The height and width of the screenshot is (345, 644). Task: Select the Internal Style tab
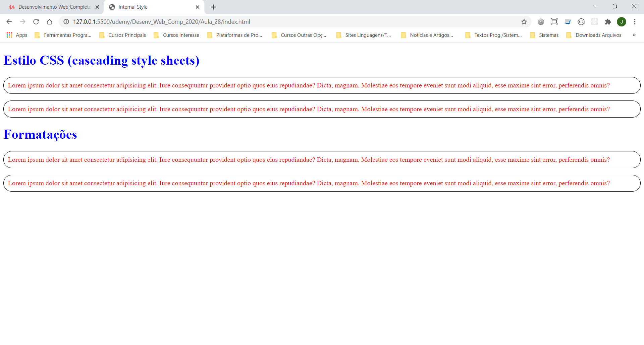(154, 7)
